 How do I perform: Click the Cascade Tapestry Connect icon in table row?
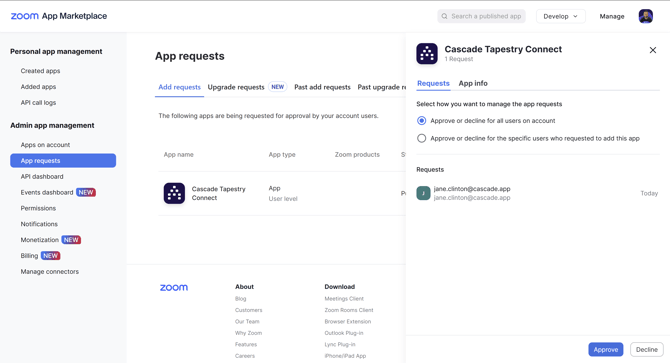coord(174,193)
